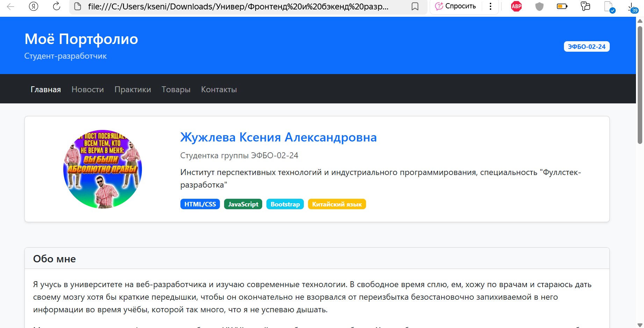Image resolution: width=644 pixels, height=328 pixels.
Task: Click the yellow Китайский язык badge
Action: (337, 204)
